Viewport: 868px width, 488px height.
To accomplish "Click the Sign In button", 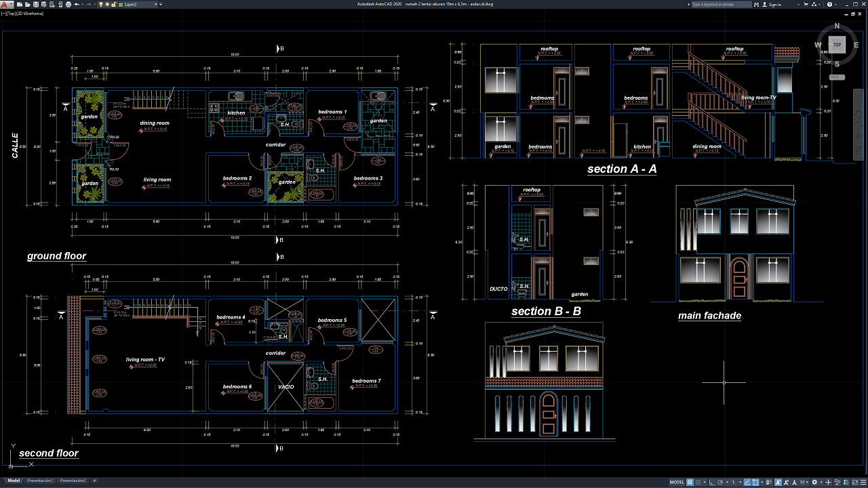I will [772, 4].
